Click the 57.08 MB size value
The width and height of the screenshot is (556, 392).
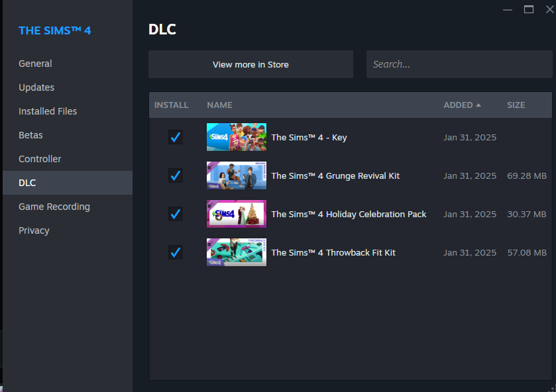click(527, 252)
